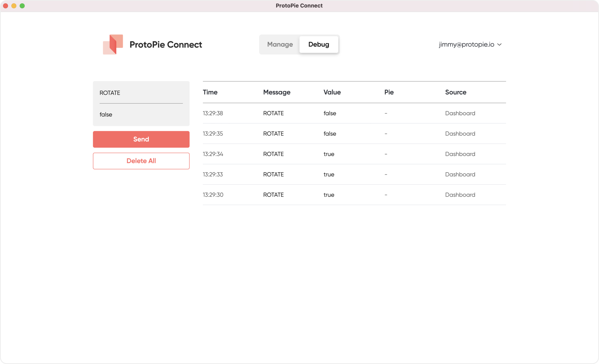Click the Delete All button
Viewport: 599px width, 364px height.
pos(141,161)
